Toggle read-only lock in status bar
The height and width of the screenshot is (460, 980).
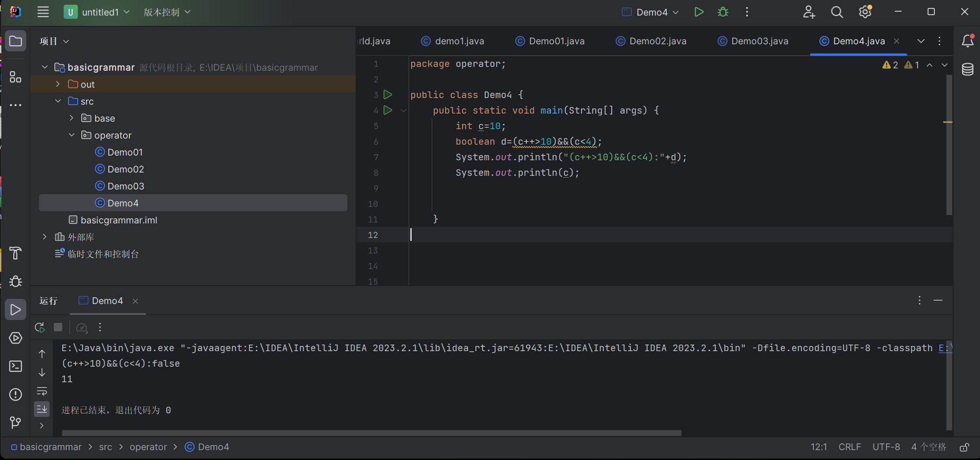[x=964, y=447]
